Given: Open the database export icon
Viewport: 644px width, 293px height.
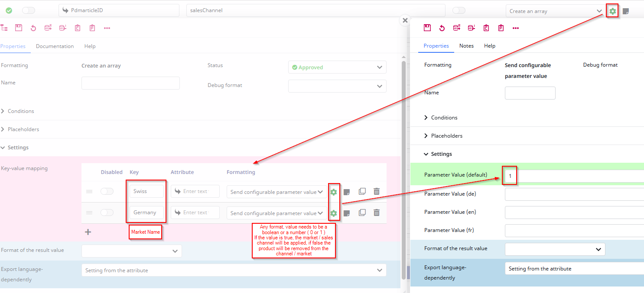Looking at the screenshot, I should click(x=48, y=27).
